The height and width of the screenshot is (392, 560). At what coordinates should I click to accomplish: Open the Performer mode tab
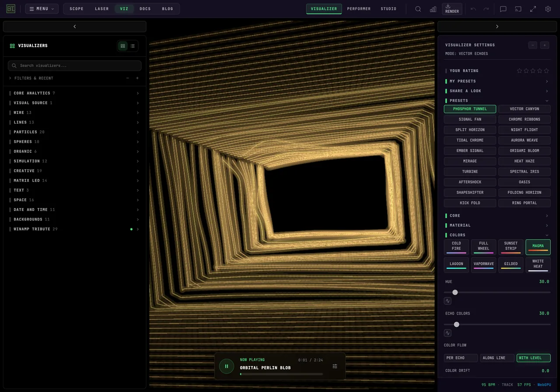tap(359, 9)
